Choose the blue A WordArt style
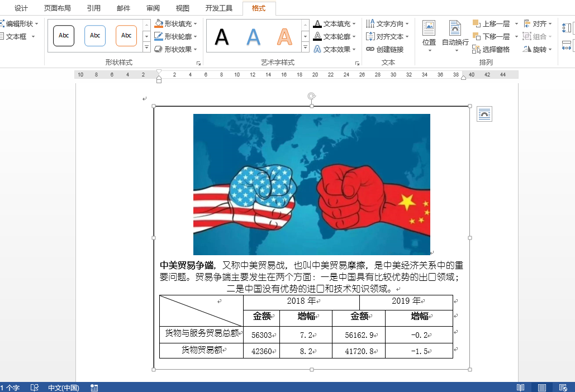 pyautogui.click(x=253, y=37)
